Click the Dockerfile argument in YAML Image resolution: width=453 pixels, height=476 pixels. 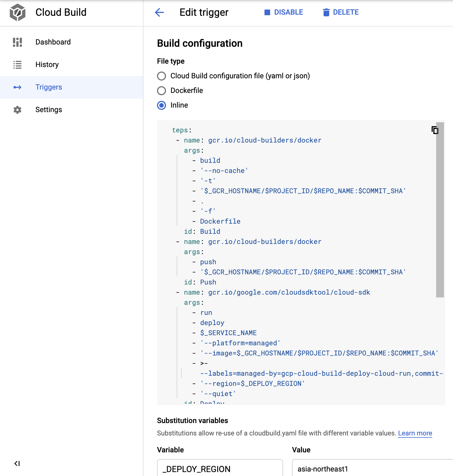coord(220,221)
